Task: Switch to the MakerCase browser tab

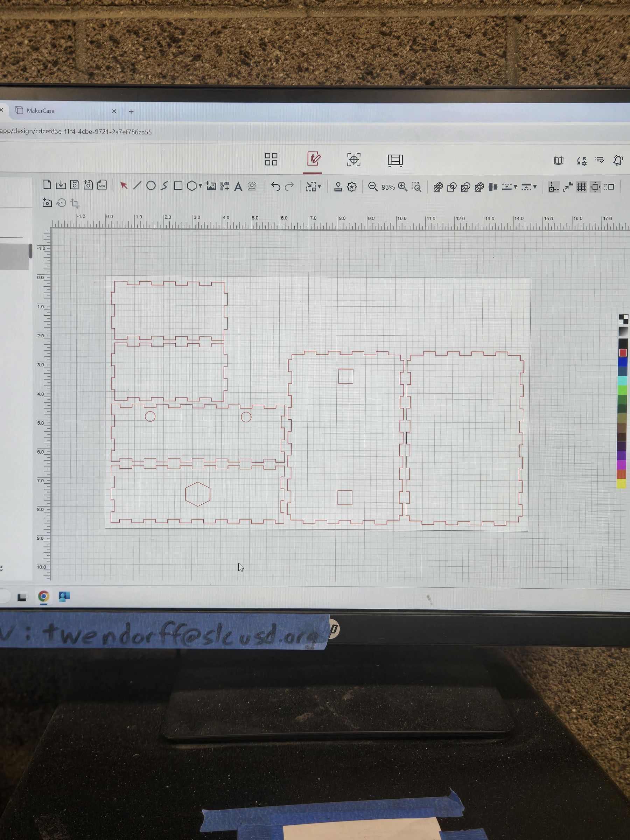Action: point(40,111)
